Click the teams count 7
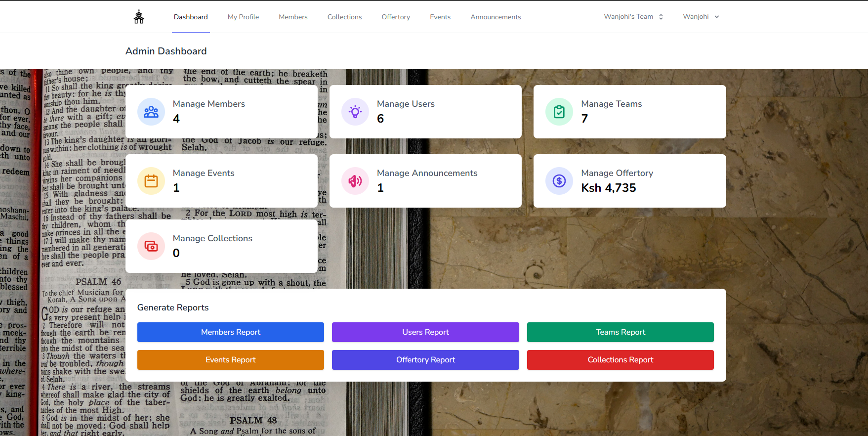Screen dimensions: 868x436 584,119
